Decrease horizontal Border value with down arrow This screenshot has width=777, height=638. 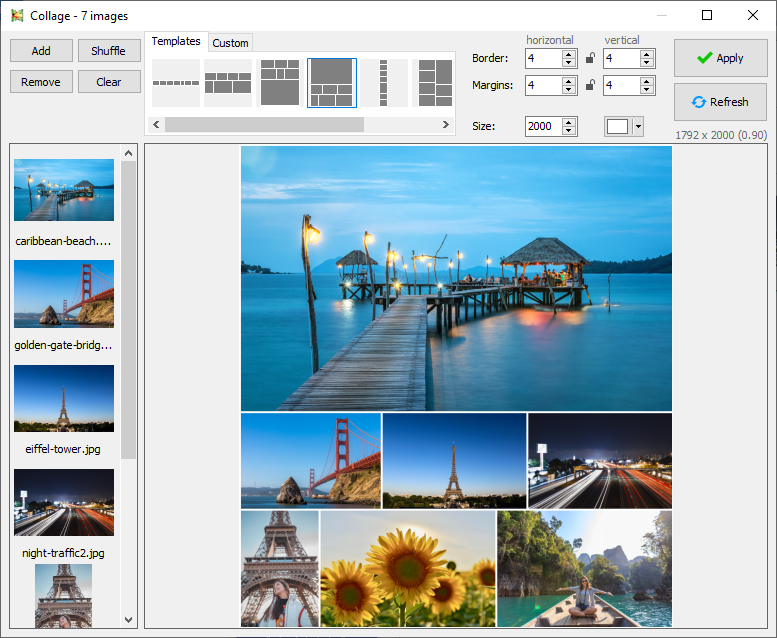coord(570,64)
